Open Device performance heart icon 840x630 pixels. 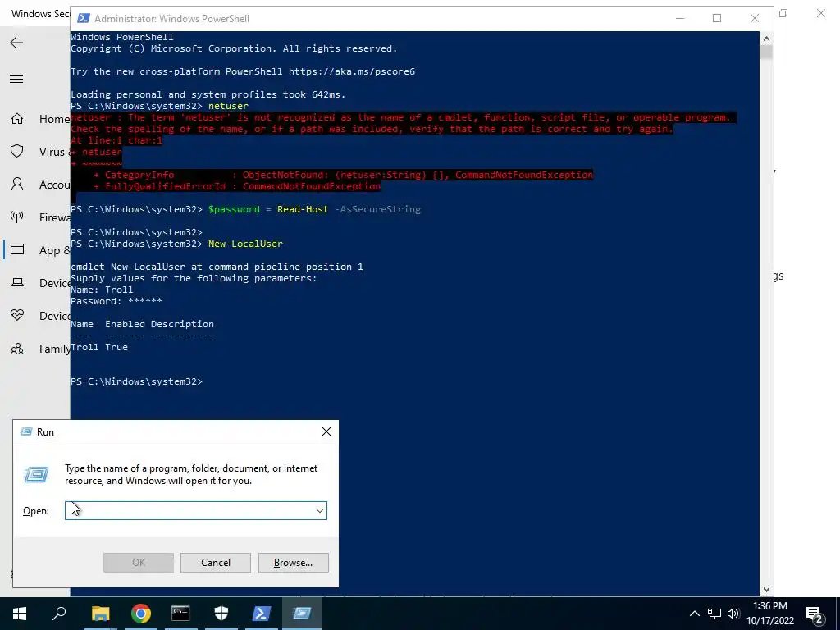pos(17,316)
